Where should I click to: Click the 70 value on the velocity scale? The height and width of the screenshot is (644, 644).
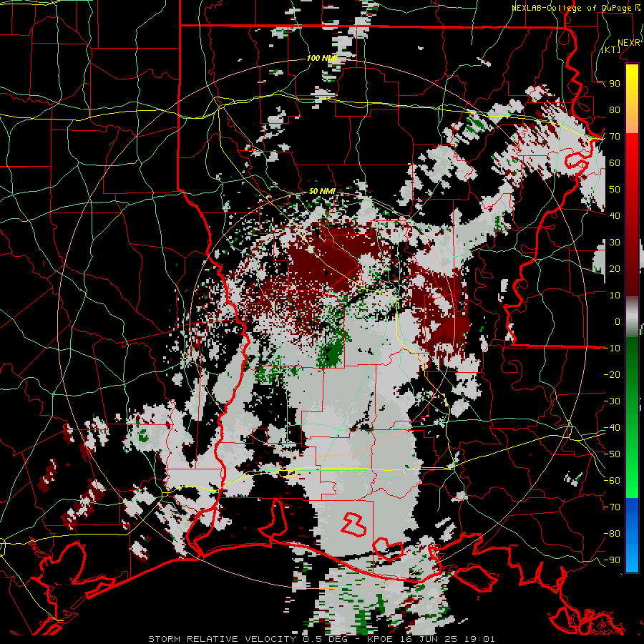point(615,137)
